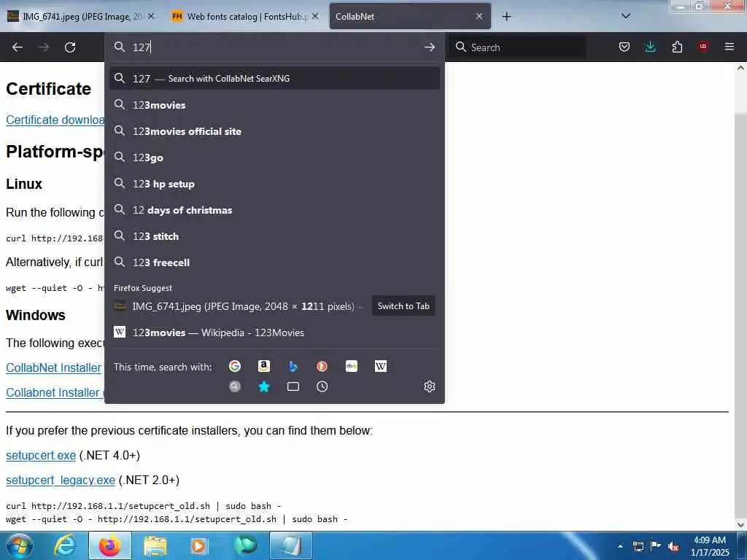The width and height of the screenshot is (747, 560).
Task: Click the page scrollbar down arrow
Action: tap(740, 525)
